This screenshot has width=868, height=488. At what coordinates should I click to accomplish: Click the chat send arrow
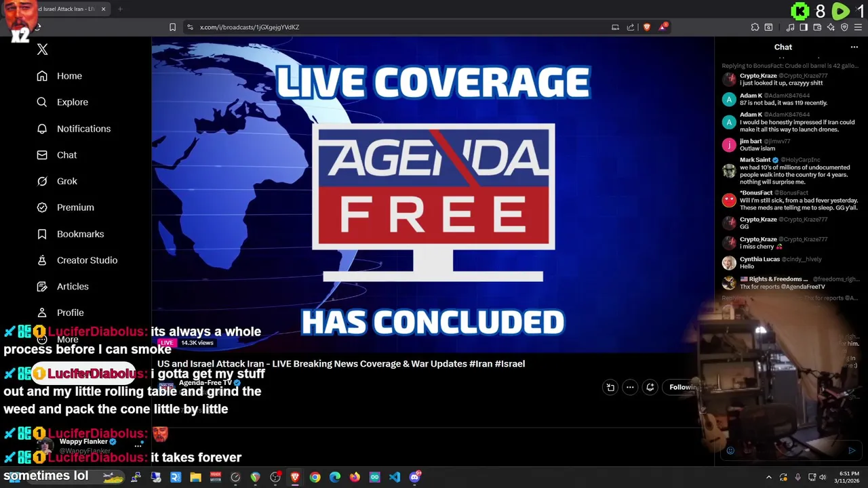click(x=852, y=450)
